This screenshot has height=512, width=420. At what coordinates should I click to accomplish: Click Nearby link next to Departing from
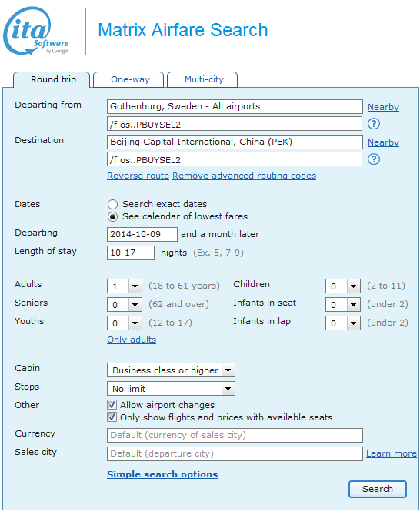click(x=383, y=107)
